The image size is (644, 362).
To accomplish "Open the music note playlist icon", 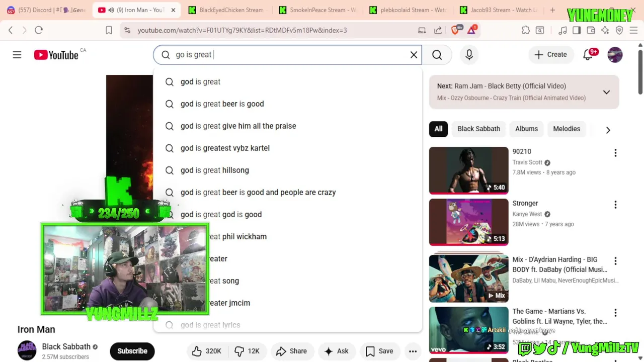I will (x=562, y=30).
